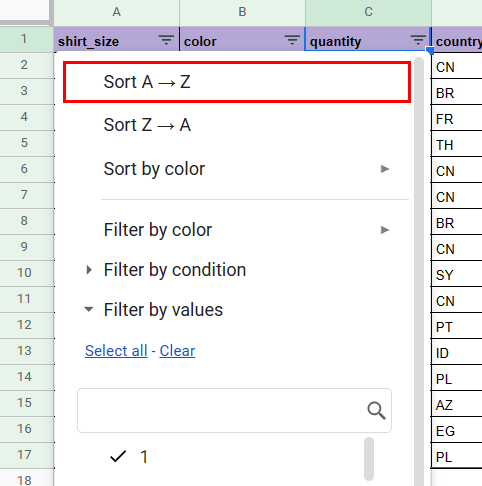Click the Select all link
482x486 pixels.
click(116, 351)
